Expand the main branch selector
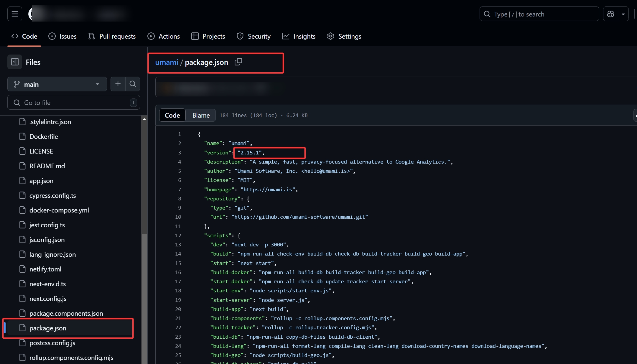This screenshot has height=364, width=637. click(x=57, y=84)
